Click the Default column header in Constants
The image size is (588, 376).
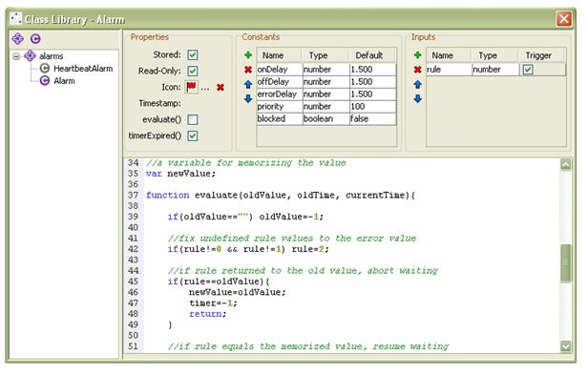[371, 55]
